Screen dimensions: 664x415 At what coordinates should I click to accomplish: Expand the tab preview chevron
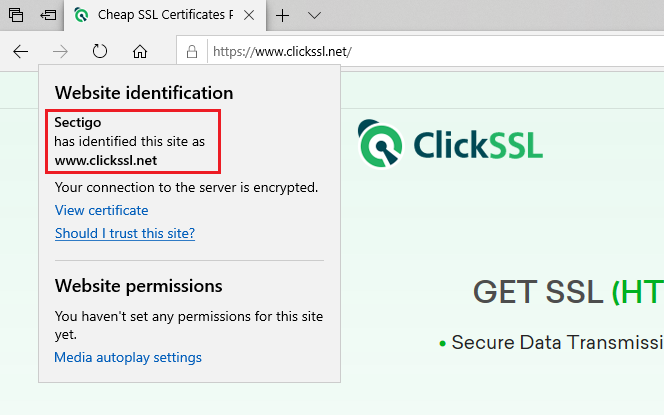pos(314,16)
